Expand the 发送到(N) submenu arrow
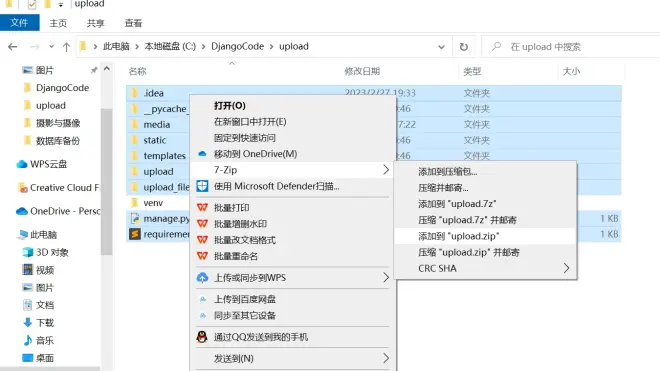This screenshot has height=371, width=660. (x=386, y=358)
